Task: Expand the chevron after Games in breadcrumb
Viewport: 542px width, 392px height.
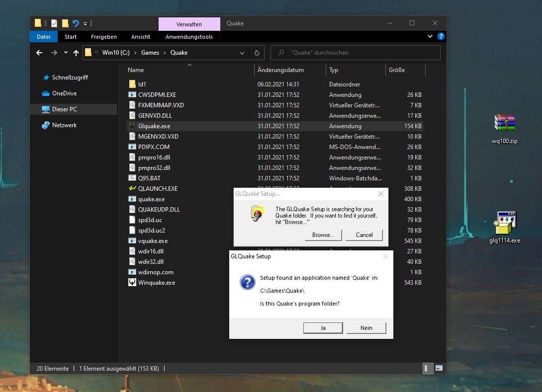Action: click(x=165, y=53)
